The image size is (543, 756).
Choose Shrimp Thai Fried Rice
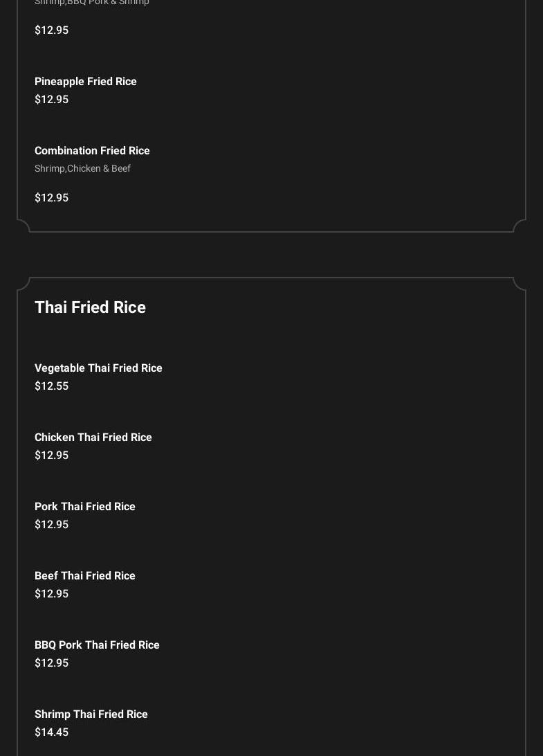tap(91, 714)
